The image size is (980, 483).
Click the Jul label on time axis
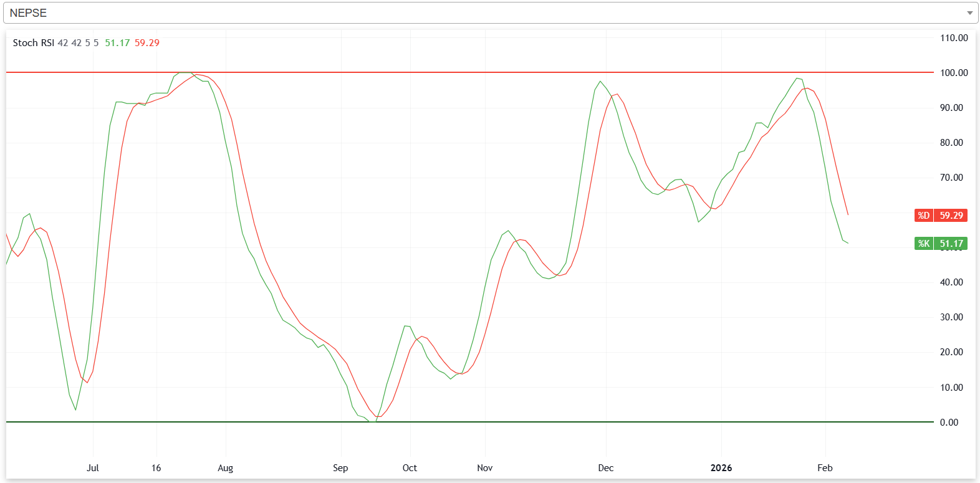point(93,468)
